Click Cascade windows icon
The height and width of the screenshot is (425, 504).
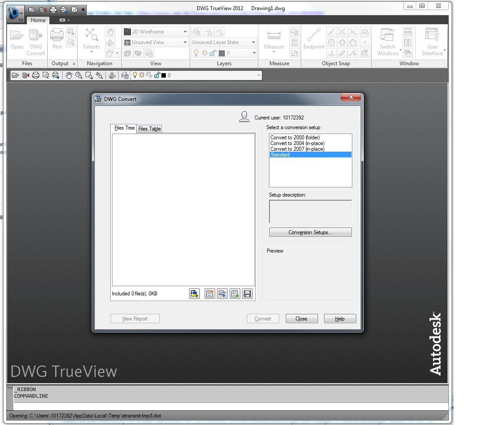tap(408, 53)
